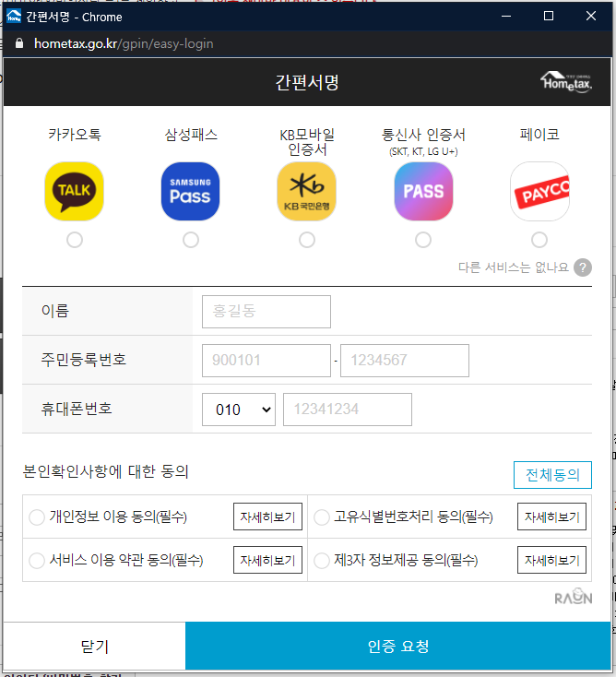The image size is (616, 677).
Task: Choose the PASS carrier certificate icon
Action: [x=423, y=191]
